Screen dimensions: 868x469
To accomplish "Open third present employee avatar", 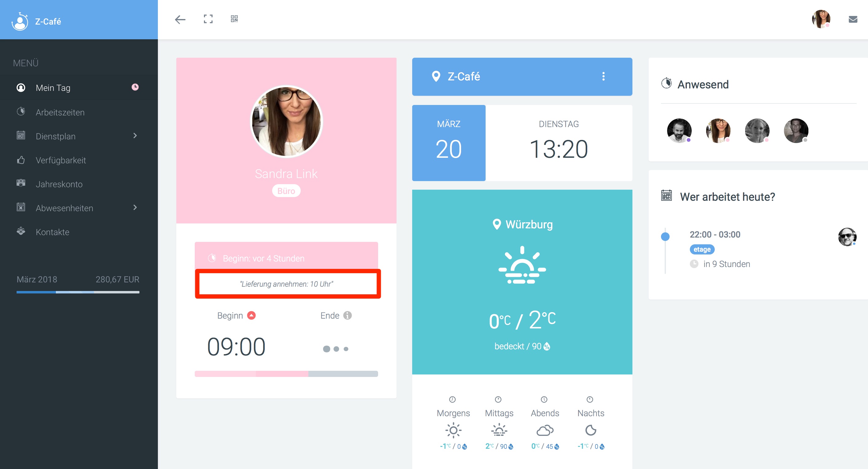I will [757, 131].
